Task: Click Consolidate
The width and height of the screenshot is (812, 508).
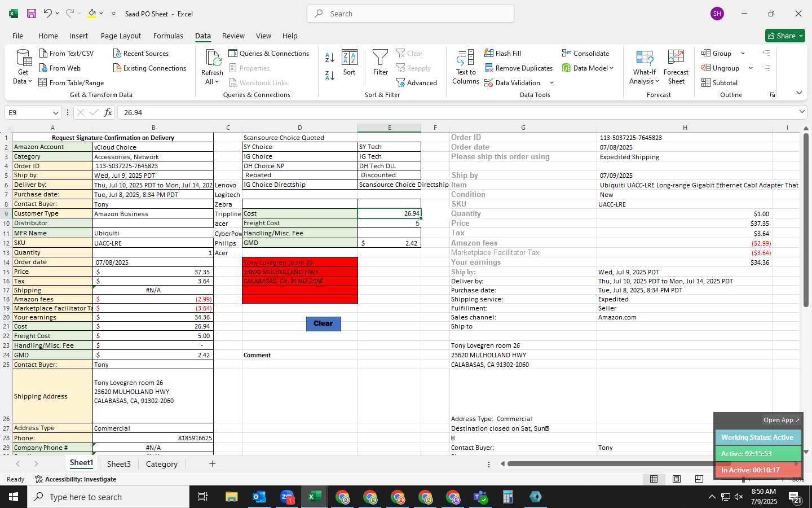Action: pos(585,53)
